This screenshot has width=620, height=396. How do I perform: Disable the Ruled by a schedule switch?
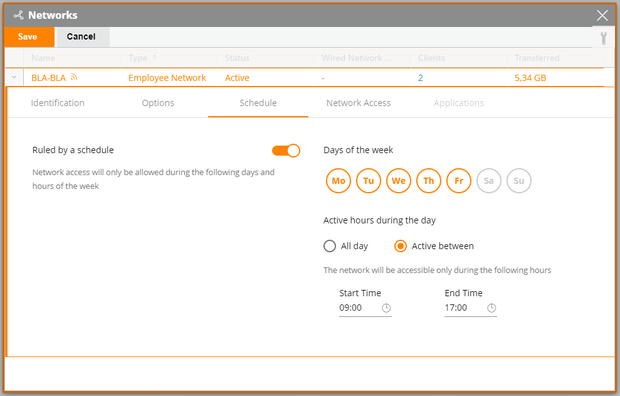tap(286, 151)
